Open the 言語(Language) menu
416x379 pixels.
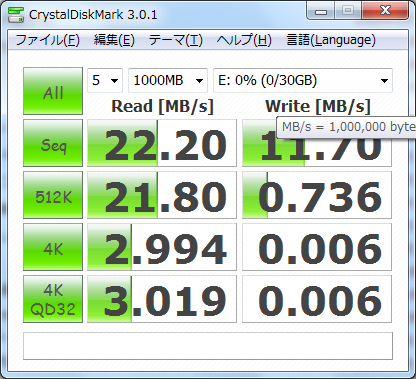tap(331, 40)
